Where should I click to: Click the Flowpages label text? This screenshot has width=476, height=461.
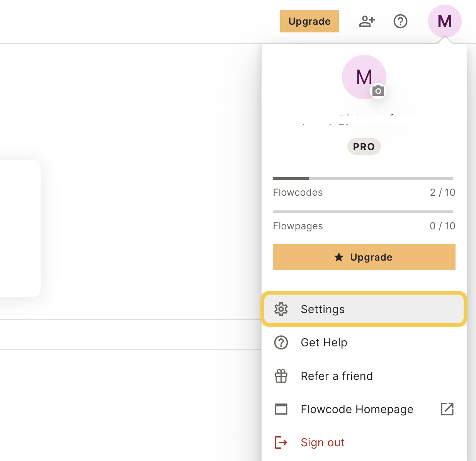pyautogui.click(x=298, y=226)
